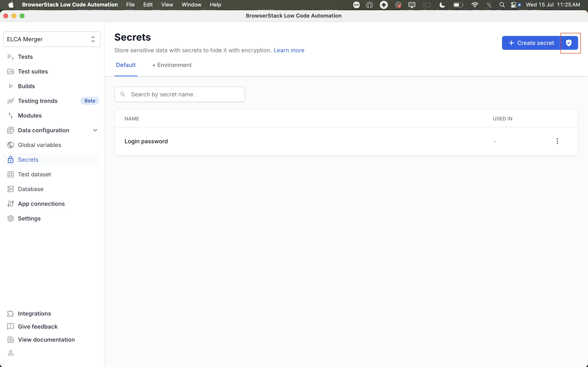This screenshot has height=367, width=588.
Task: Select the Login password secret row
Action: coord(346,141)
